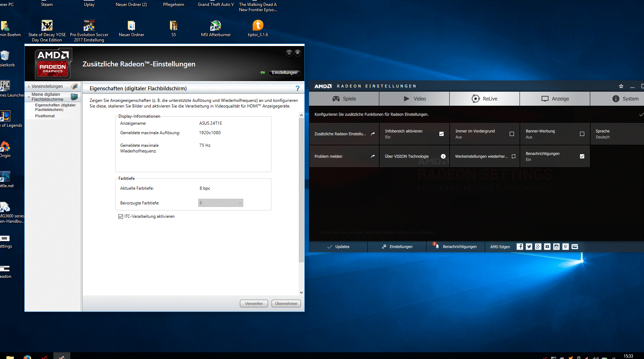Image resolution: width=644 pixels, height=359 pixels.
Task: Select Eigenschaften (digitaler Flachbildschirm) tree item
Action: click(x=55, y=107)
